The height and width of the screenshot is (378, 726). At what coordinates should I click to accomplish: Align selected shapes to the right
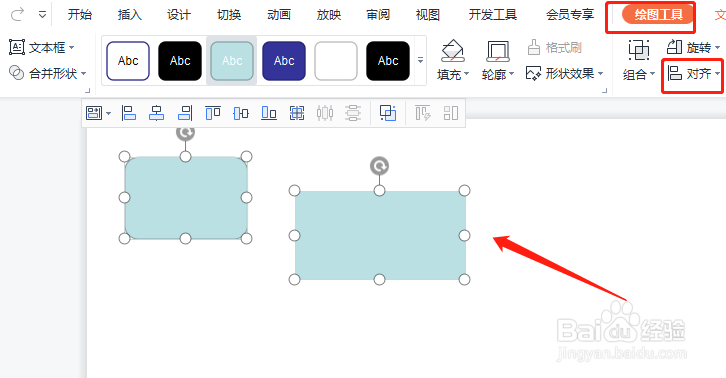point(185,113)
